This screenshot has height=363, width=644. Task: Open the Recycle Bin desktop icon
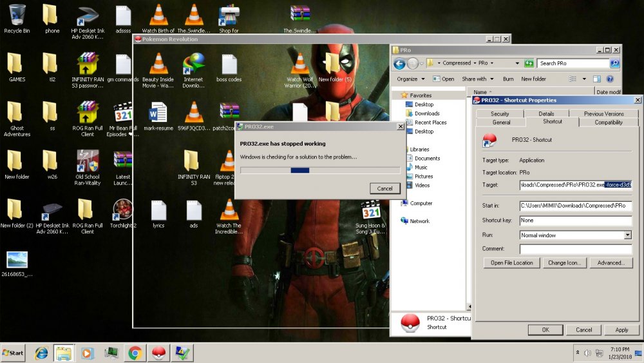pyautogui.click(x=17, y=18)
